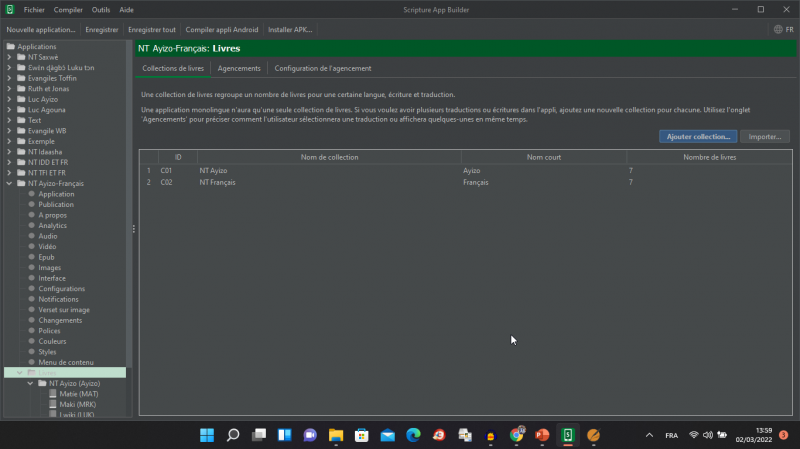
Task: Open Microsoft Edge from the taskbar
Action: coord(413,435)
